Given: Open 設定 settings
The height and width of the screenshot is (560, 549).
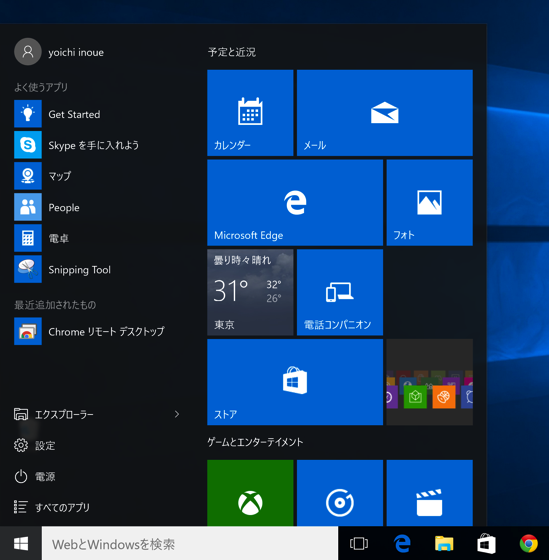Looking at the screenshot, I should [35, 445].
